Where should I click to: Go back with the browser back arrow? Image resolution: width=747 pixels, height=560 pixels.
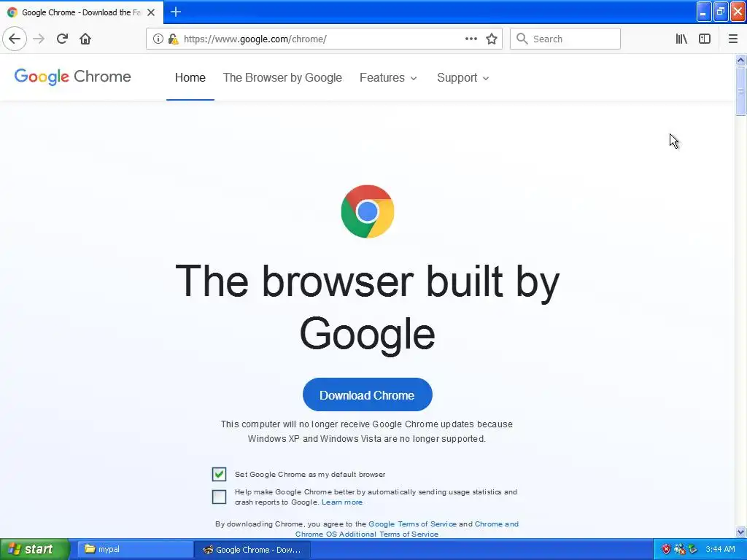coord(15,39)
